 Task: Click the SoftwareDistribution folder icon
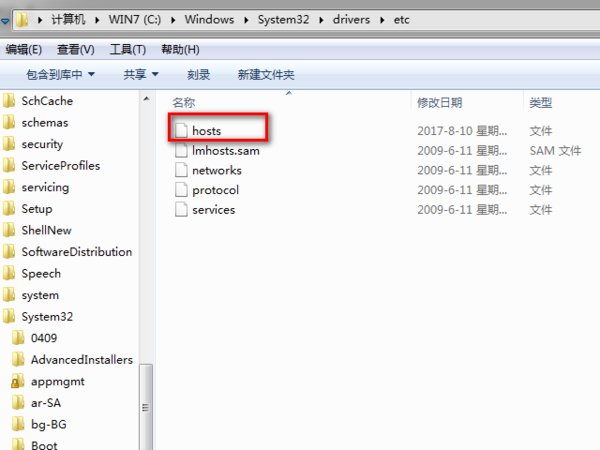pos(9,252)
